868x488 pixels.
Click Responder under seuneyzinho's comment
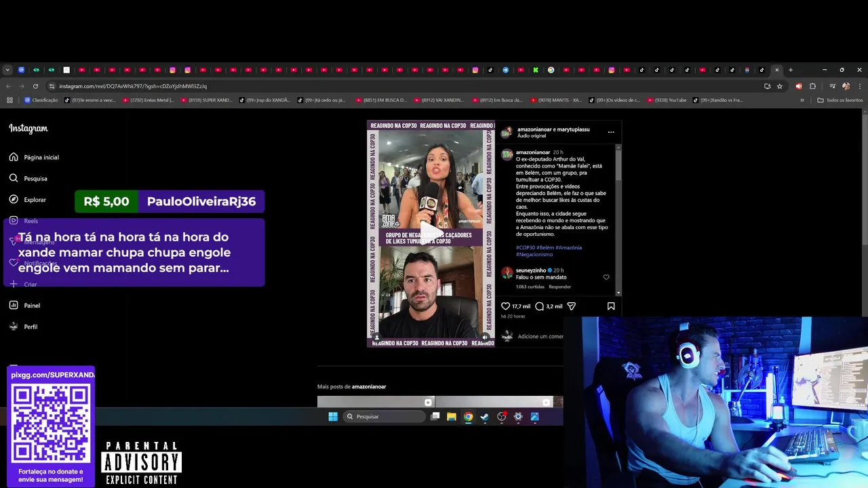tap(559, 287)
